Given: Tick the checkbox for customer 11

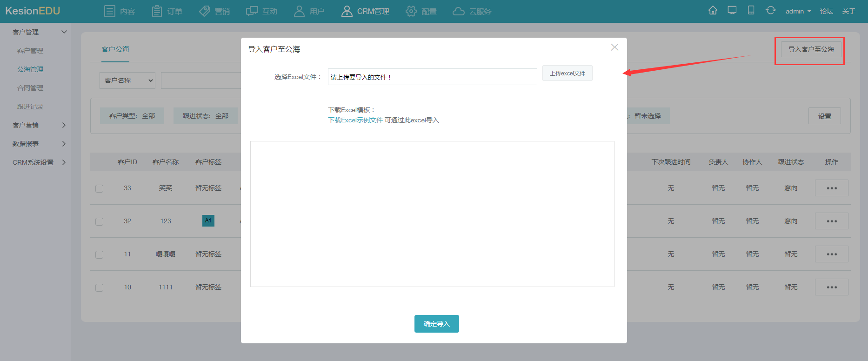Looking at the screenshot, I should click(x=100, y=254).
